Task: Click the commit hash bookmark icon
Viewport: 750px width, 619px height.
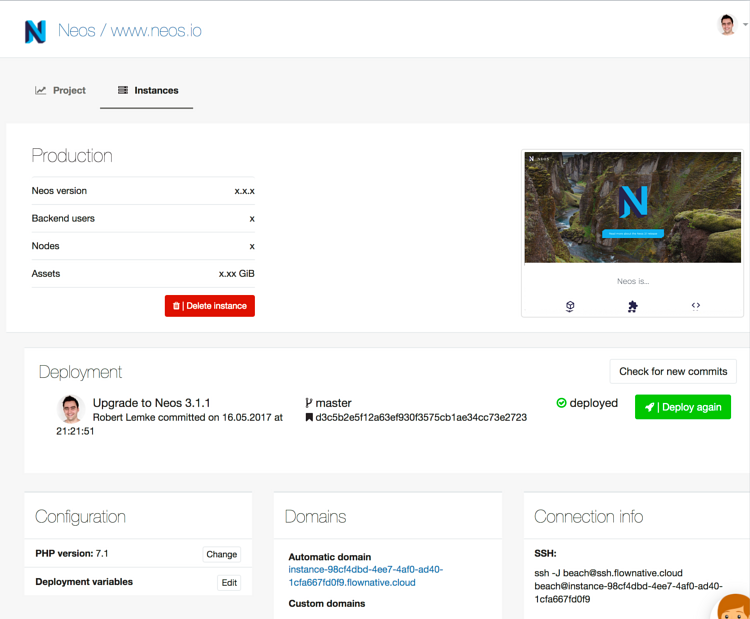Action: pyautogui.click(x=309, y=417)
